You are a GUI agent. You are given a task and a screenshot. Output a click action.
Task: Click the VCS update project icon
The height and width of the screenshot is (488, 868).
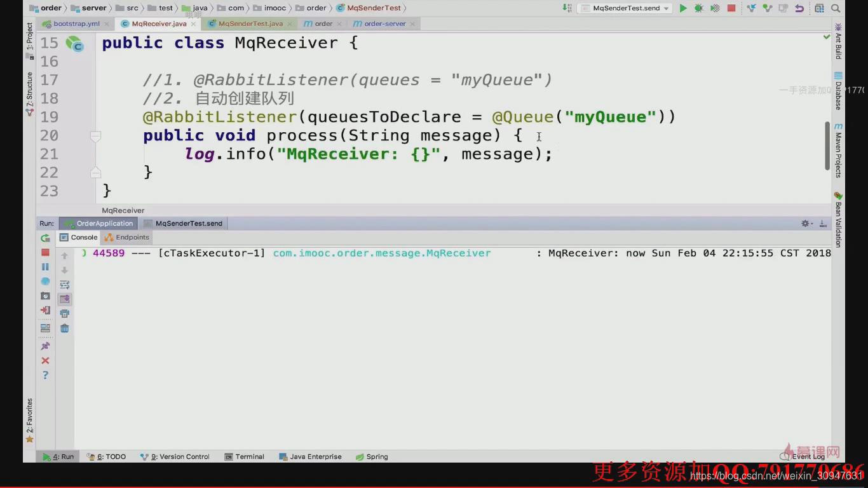(752, 8)
